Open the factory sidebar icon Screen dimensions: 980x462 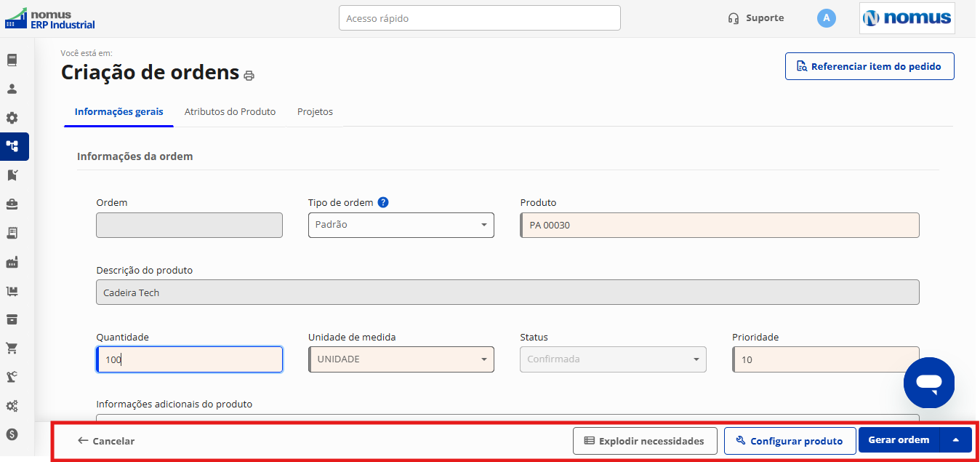tap(12, 262)
